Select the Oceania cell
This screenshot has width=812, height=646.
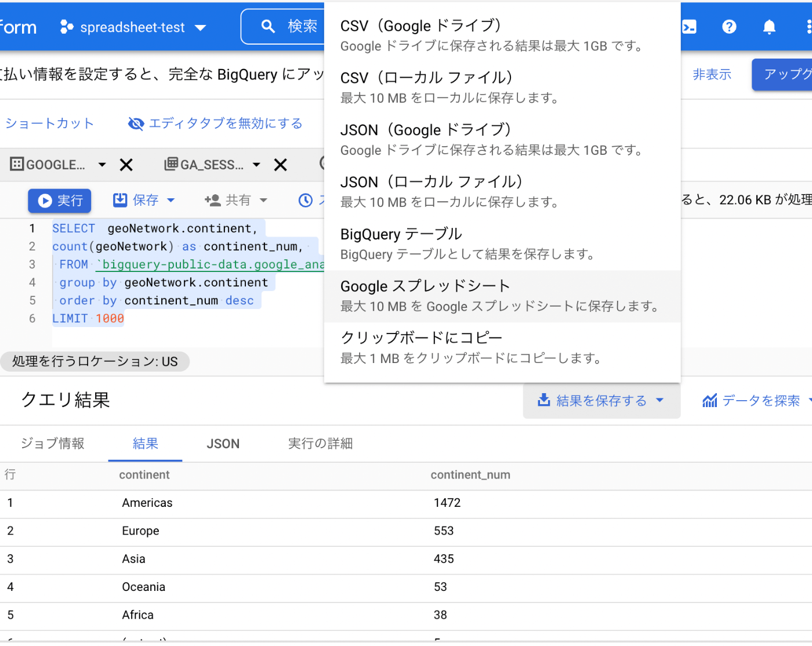tap(144, 587)
